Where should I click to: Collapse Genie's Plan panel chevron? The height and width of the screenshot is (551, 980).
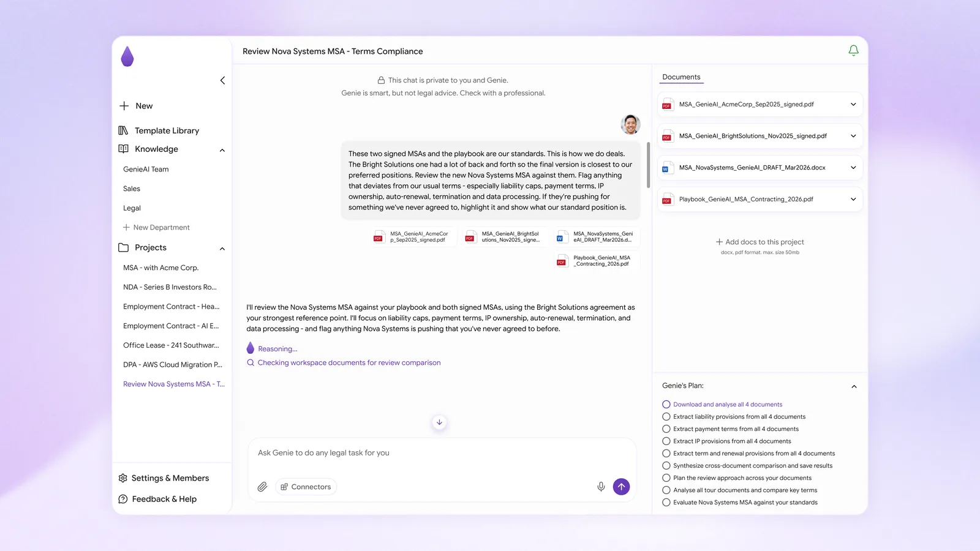854,386
